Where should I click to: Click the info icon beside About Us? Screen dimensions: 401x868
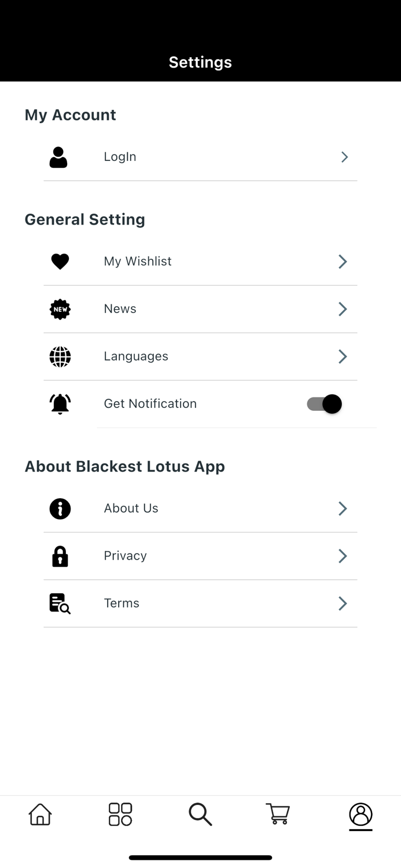tap(60, 509)
